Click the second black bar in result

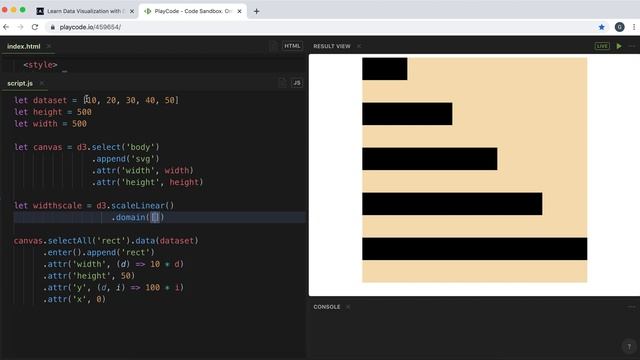tap(407, 114)
